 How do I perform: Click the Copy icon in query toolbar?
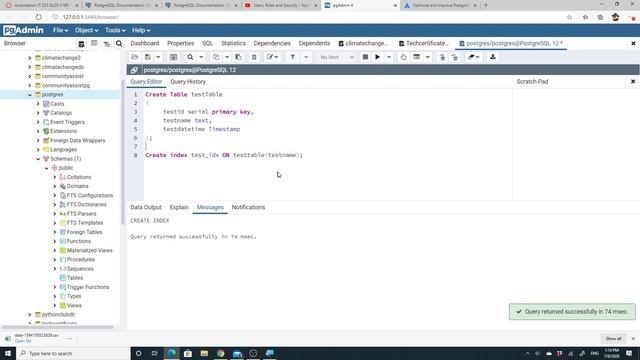216,57
